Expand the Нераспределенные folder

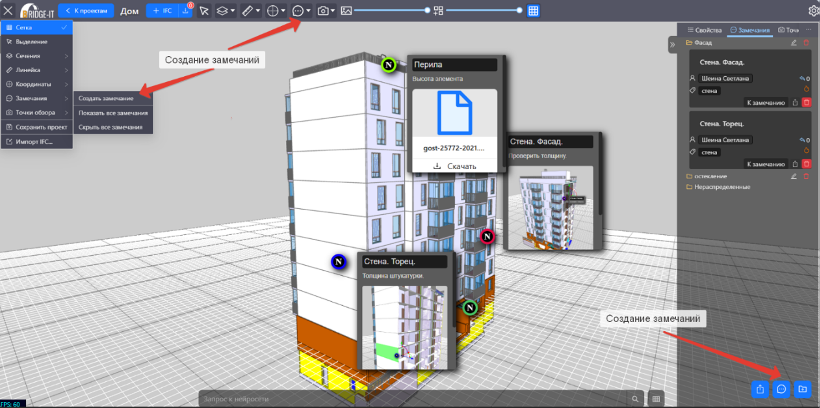719,187
